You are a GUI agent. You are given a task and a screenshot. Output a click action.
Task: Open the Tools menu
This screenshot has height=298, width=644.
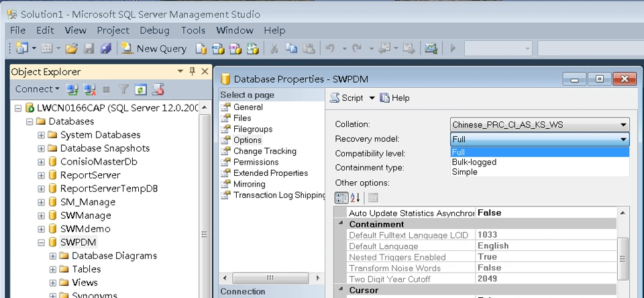pyautogui.click(x=193, y=30)
